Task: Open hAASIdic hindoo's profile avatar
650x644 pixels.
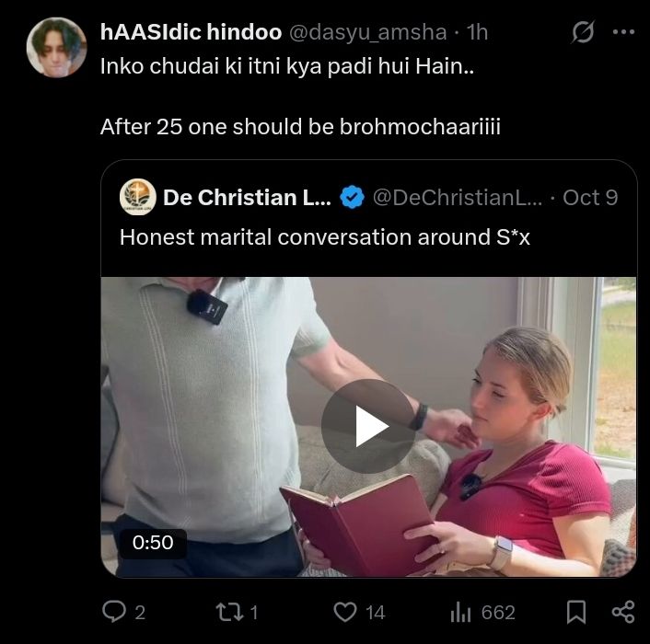Action: click(x=56, y=47)
